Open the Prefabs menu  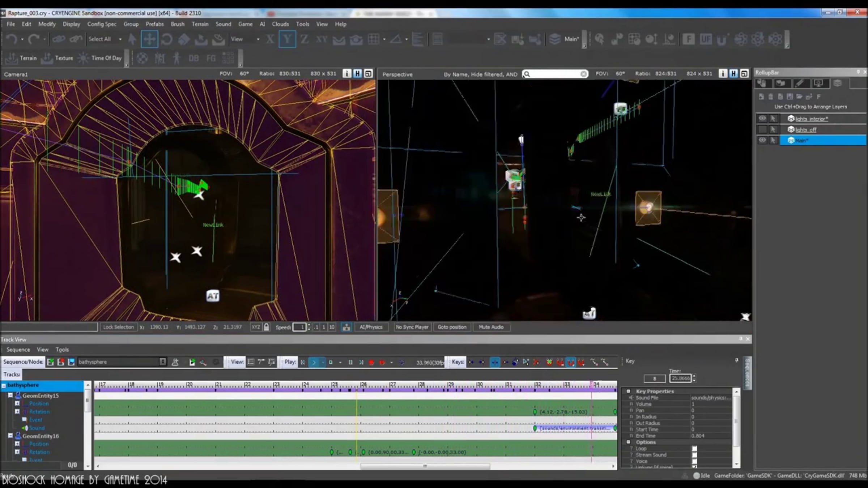[155, 24]
